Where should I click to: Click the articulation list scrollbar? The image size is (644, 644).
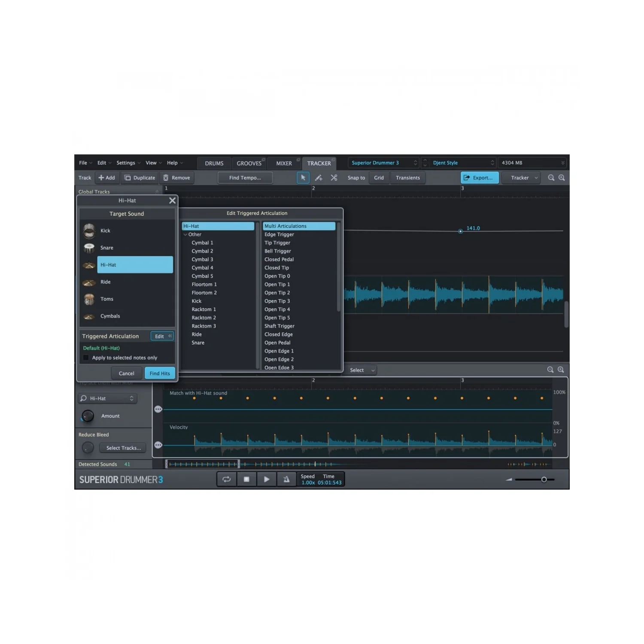coord(339,267)
